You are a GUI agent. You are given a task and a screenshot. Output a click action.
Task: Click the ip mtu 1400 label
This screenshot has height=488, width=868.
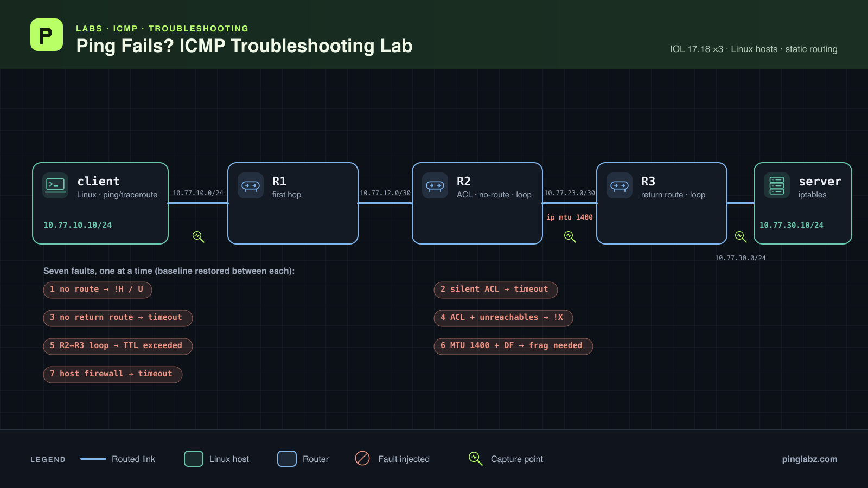point(570,217)
